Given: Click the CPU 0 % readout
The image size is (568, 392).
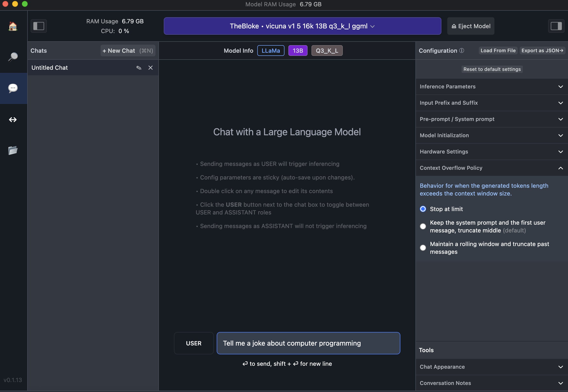Looking at the screenshot, I should tap(115, 31).
